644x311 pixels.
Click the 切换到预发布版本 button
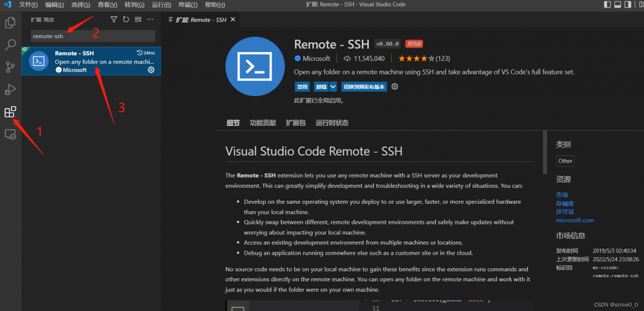click(364, 87)
